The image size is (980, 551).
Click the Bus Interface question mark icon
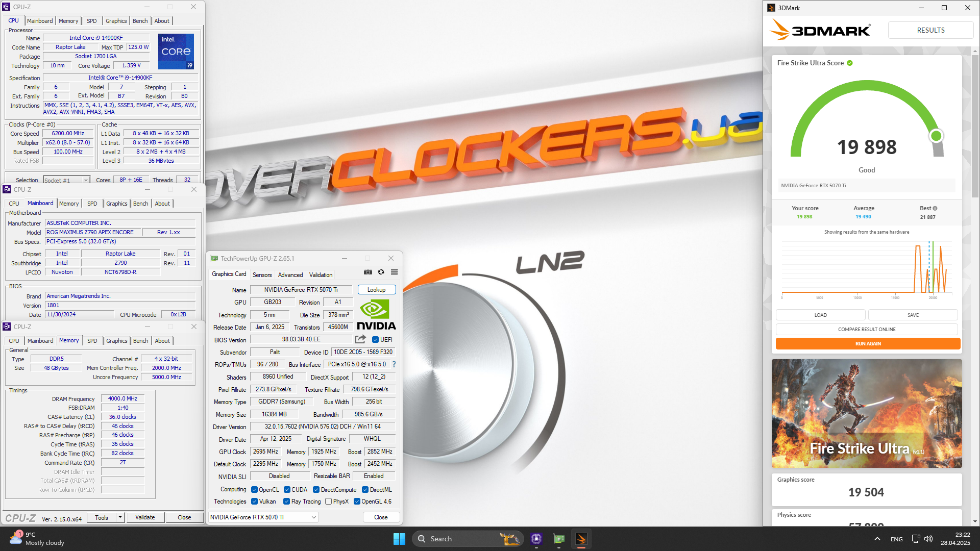(x=394, y=364)
